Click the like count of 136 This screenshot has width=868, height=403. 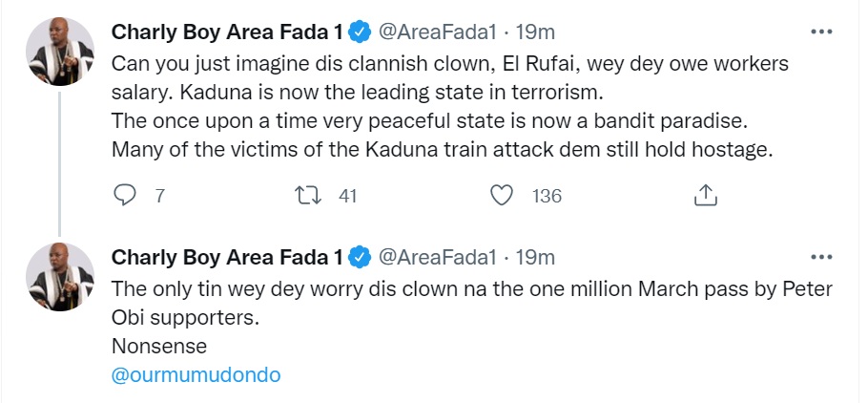point(547,197)
